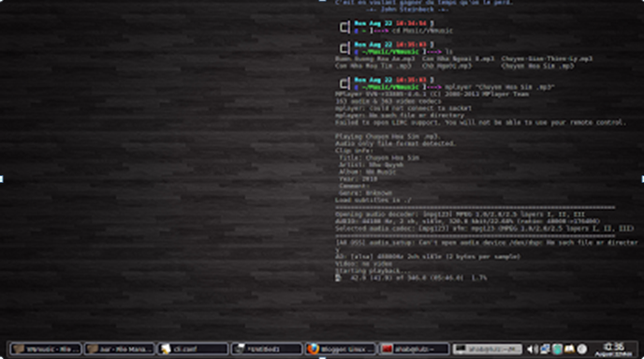The image size is (644, 359).
Task: Switch to the *Untitled1 editor window
Action: tap(267, 349)
